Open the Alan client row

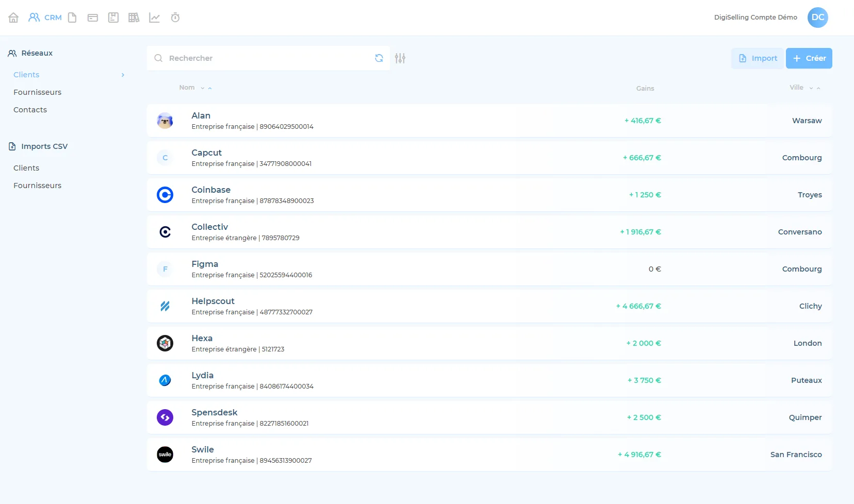[x=489, y=121]
